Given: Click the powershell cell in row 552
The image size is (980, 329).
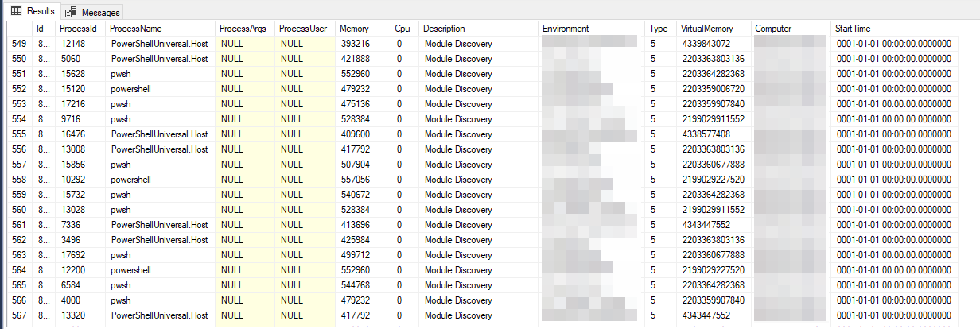Looking at the screenshot, I should coord(132,88).
